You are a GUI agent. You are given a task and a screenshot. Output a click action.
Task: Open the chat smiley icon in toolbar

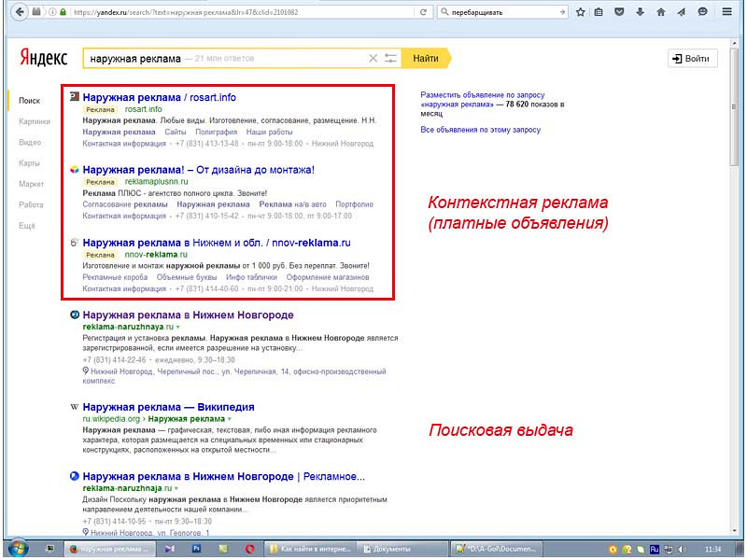703,12
